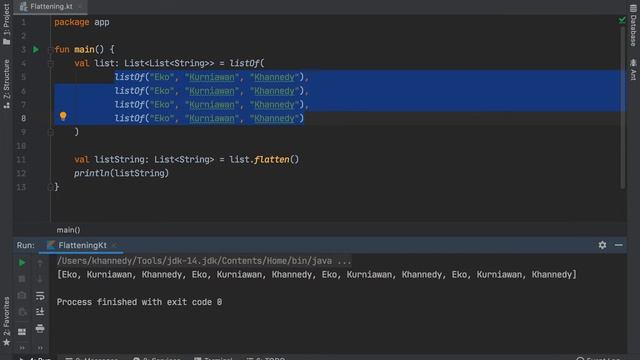Click "Eko" string on line 7
Image resolution: width=640 pixels, height=360 pixels.
[162, 104]
